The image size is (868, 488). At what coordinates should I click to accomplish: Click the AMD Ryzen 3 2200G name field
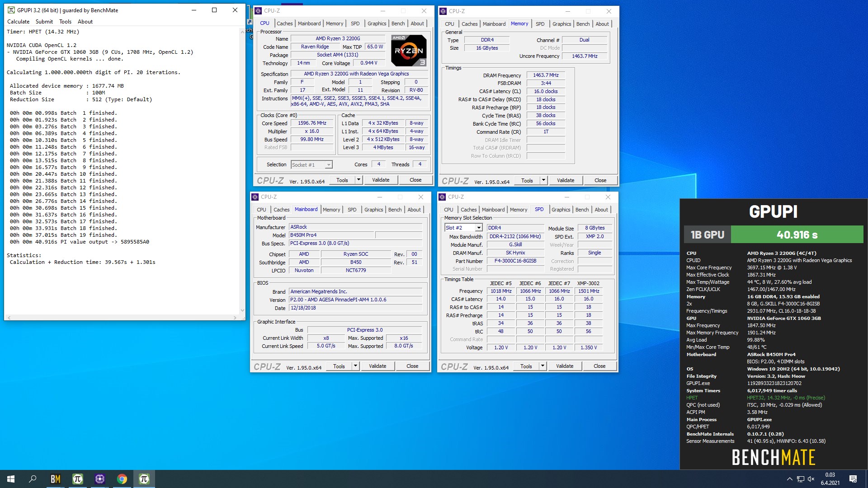(338, 38)
